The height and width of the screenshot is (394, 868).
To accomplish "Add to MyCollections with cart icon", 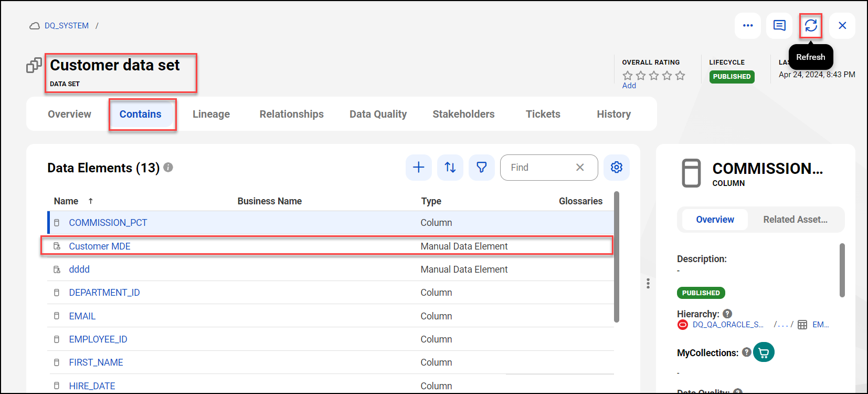I will [x=764, y=352].
